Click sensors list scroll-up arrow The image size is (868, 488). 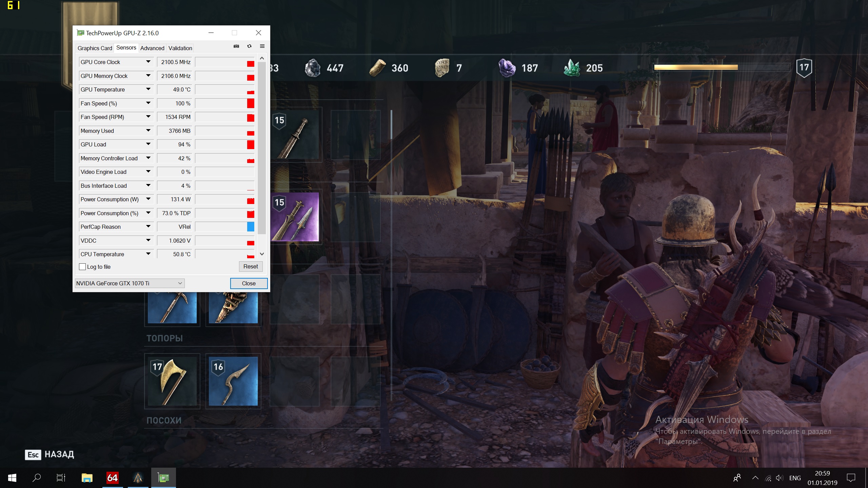pyautogui.click(x=262, y=58)
